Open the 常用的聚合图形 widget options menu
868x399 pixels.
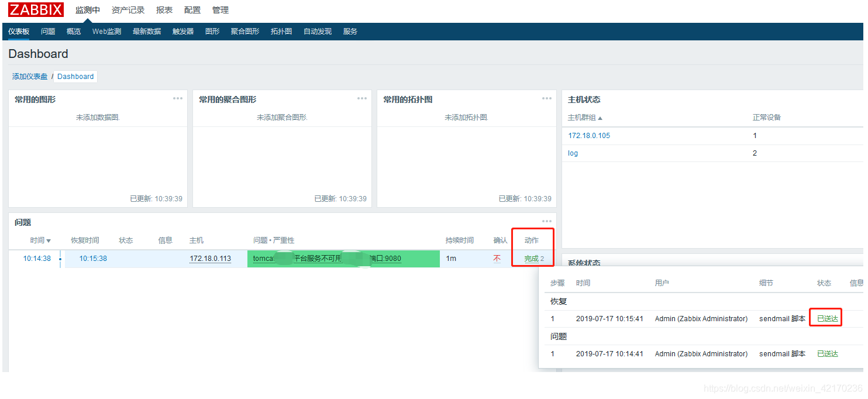point(362,98)
